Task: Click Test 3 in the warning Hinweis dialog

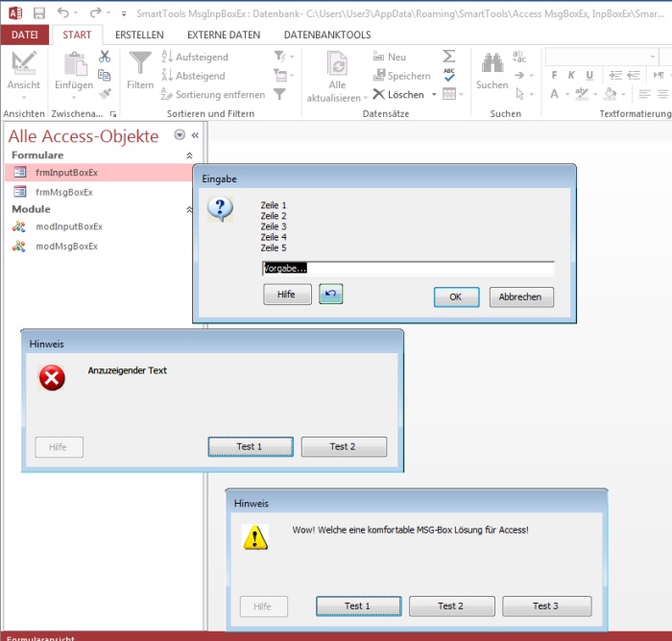Action: coord(547,605)
